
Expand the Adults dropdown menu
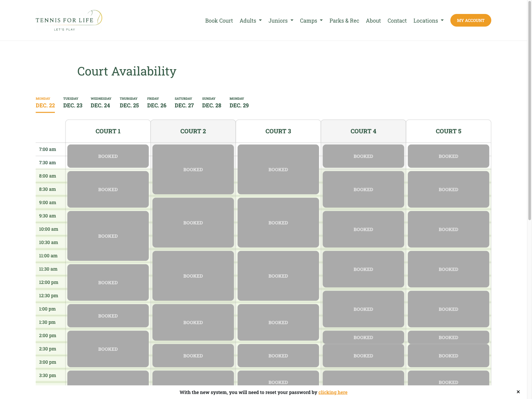250,21
